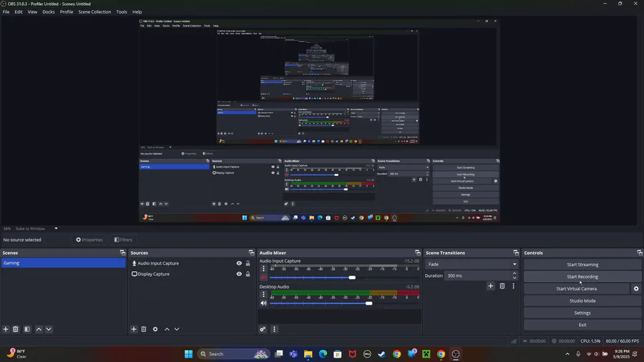
Task: Unmute Audio Input Capture speaker icon
Action: tap(263, 278)
